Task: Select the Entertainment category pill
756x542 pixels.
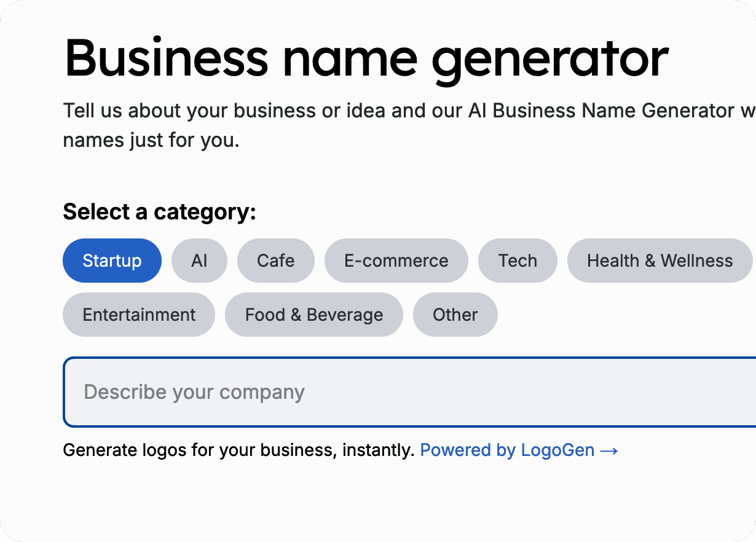Action: point(139,315)
